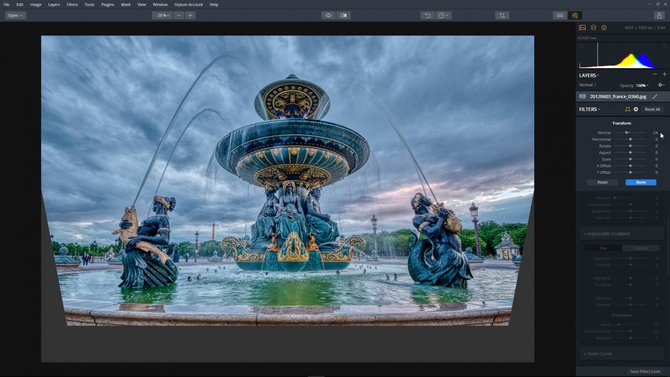The image size is (670, 377).
Task: Open the Help menu
Action: (x=214, y=5)
